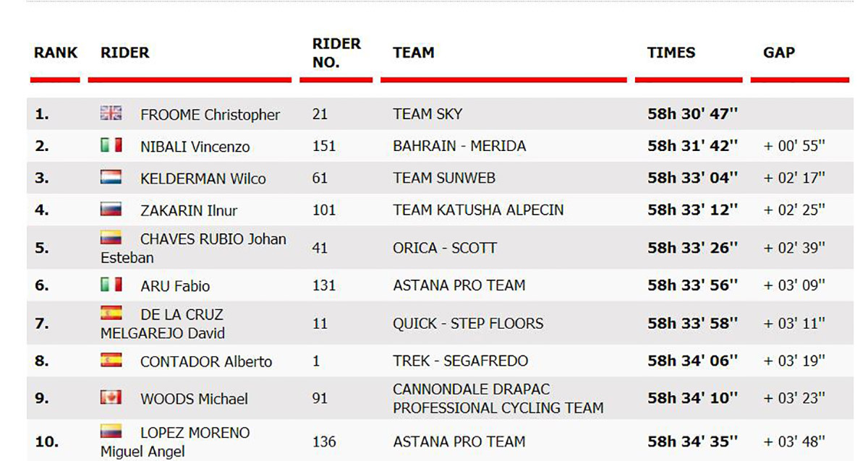Click the TEAM SKY team name
The height and width of the screenshot is (461, 868).
tap(427, 114)
